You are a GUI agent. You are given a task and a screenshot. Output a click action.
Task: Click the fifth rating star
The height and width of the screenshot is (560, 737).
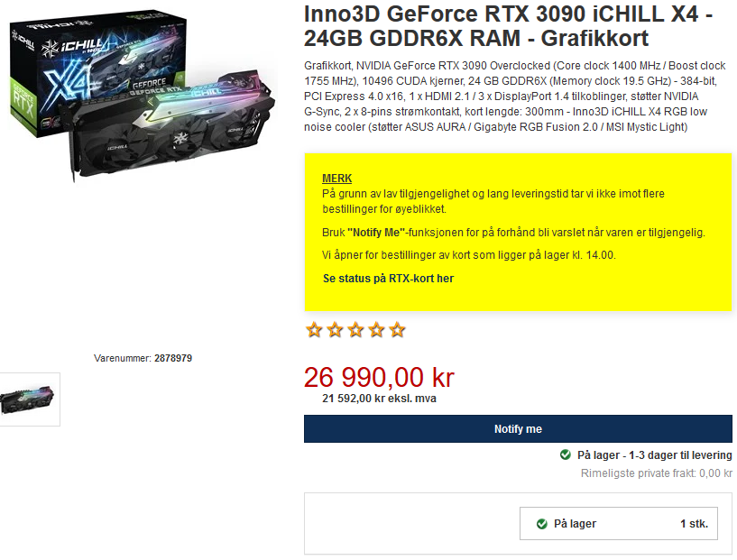pos(397,330)
